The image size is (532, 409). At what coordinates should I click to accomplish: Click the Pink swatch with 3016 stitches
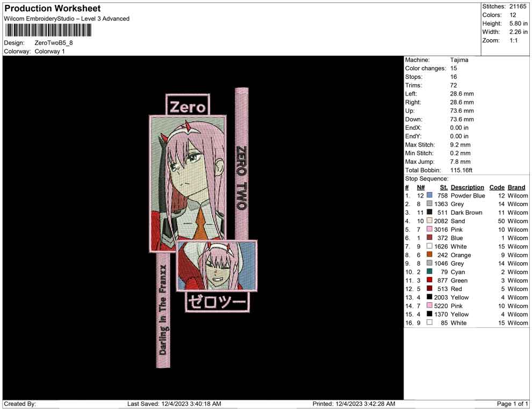(429, 229)
